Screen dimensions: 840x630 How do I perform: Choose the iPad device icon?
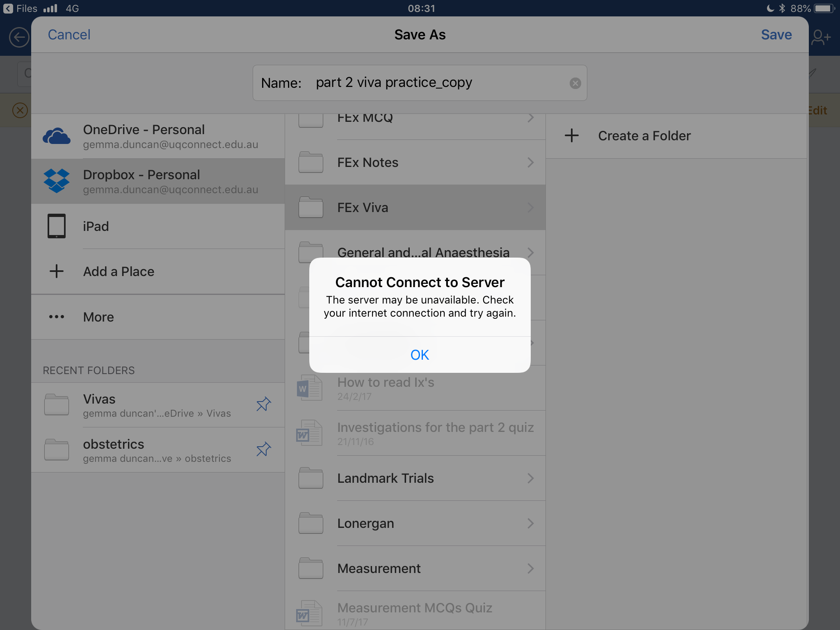tap(57, 226)
